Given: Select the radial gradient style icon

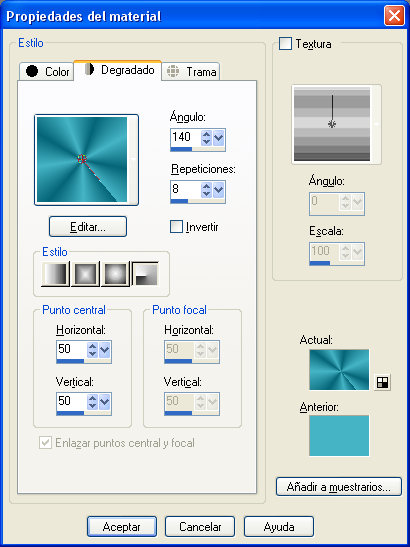Looking at the screenshot, I should coord(145,274).
